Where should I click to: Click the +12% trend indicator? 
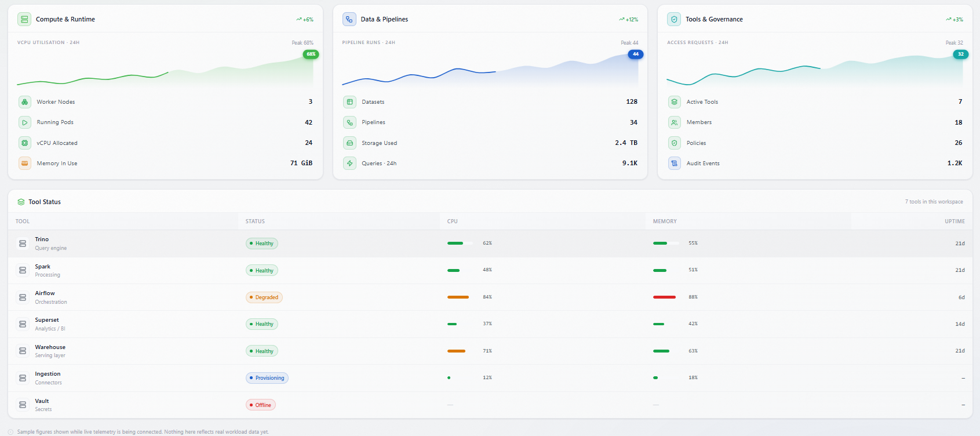629,20
